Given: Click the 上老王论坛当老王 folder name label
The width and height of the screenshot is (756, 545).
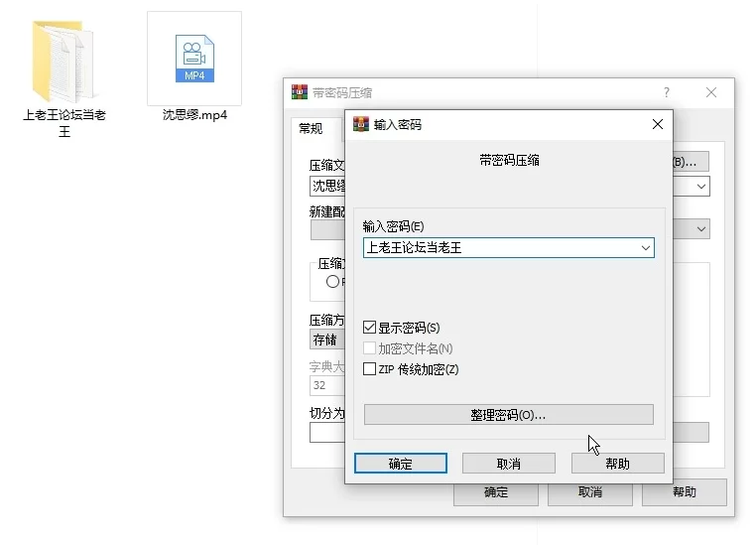Looking at the screenshot, I should (x=64, y=123).
